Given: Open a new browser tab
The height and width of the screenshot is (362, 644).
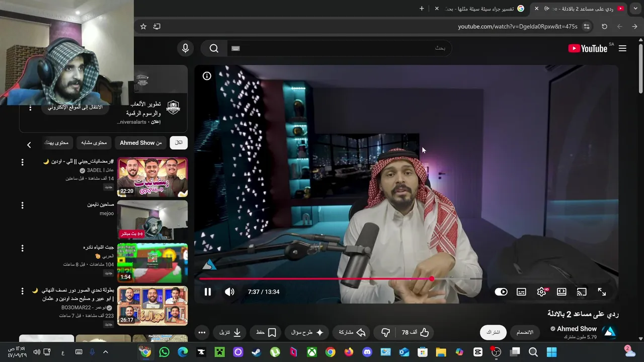Looking at the screenshot, I should (422, 9).
